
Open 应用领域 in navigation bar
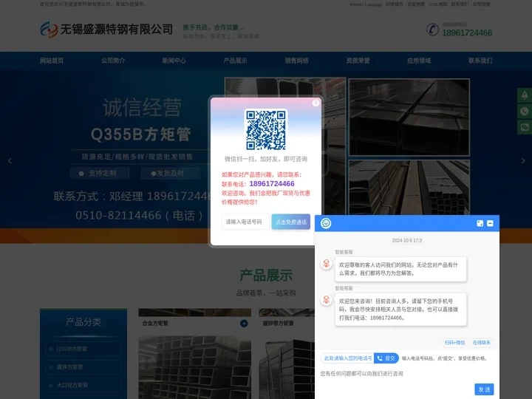(419, 61)
